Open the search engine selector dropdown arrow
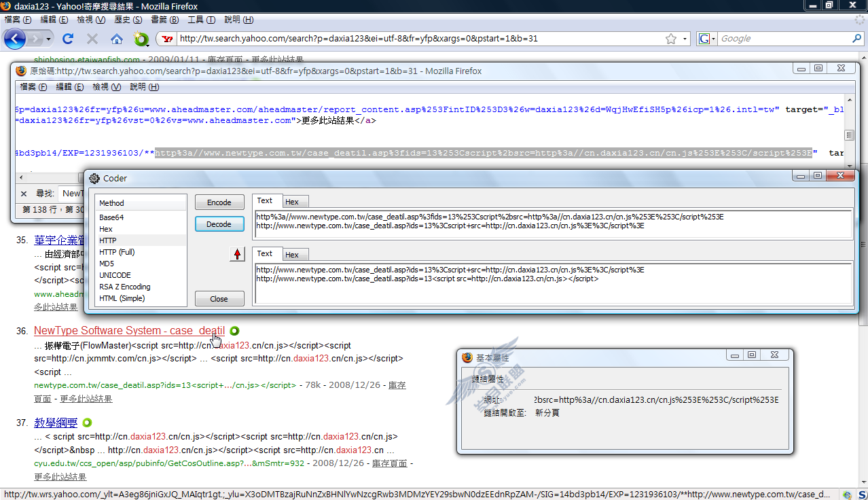868x500 pixels. tap(714, 39)
